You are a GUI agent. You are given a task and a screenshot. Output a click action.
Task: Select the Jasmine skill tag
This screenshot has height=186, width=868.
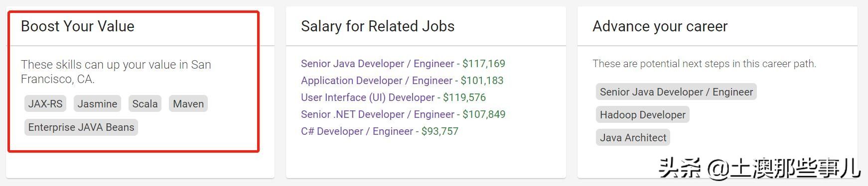(97, 104)
